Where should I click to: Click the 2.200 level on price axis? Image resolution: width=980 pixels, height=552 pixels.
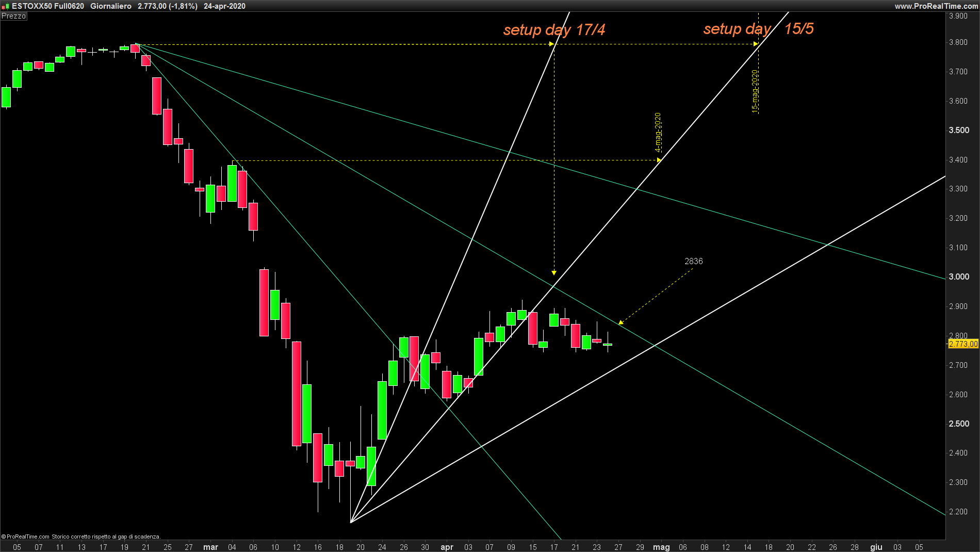click(958, 512)
